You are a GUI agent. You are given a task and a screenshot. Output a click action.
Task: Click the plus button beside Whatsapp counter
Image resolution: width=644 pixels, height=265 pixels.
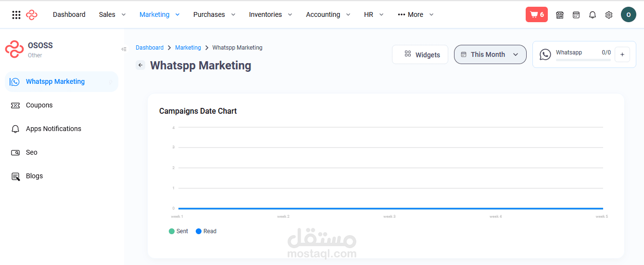tap(622, 54)
